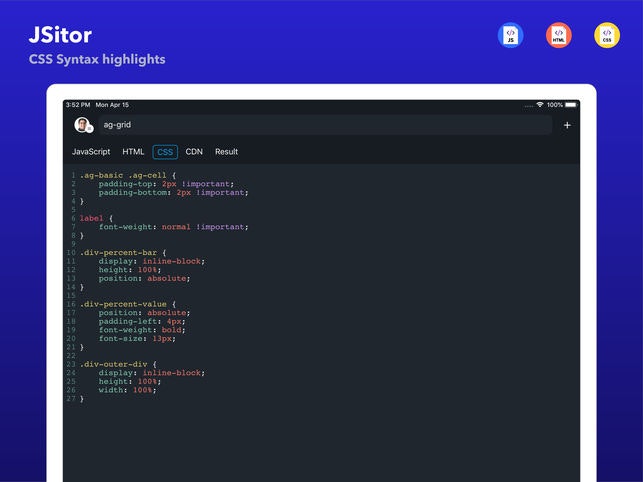Click the 100% battery percentage text

[x=555, y=105]
